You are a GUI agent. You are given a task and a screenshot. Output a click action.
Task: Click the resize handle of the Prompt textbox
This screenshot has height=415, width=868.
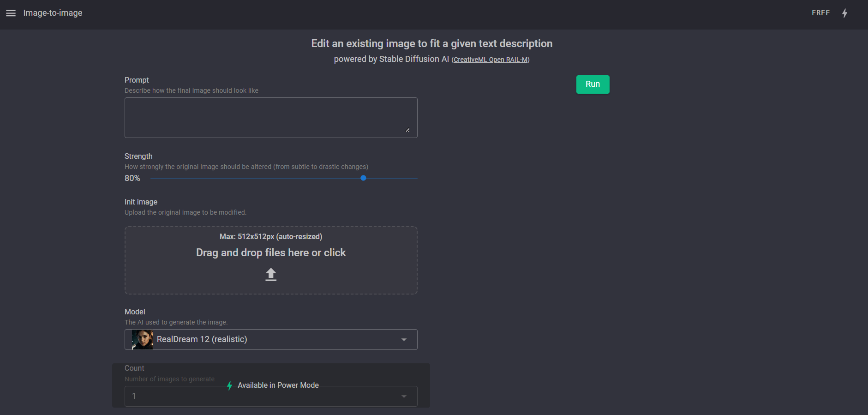407,130
